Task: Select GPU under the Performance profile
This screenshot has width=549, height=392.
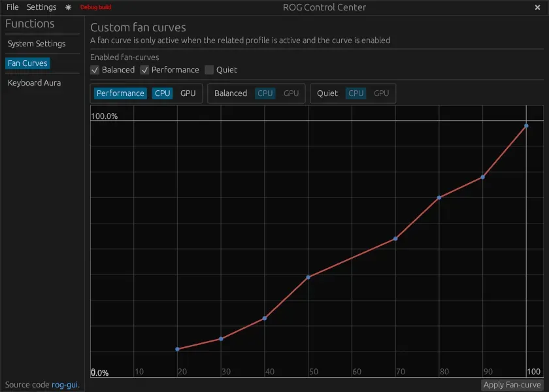Action: click(188, 93)
